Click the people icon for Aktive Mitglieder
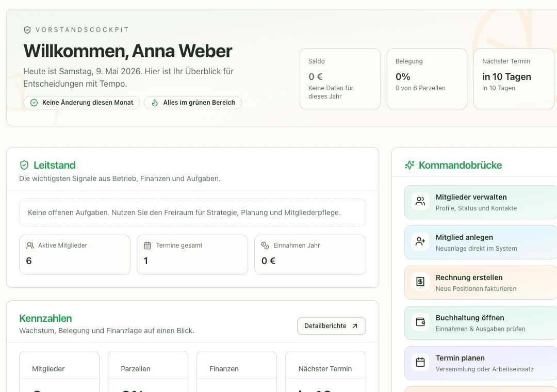The image size is (557, 392). (x=30, y=245)
